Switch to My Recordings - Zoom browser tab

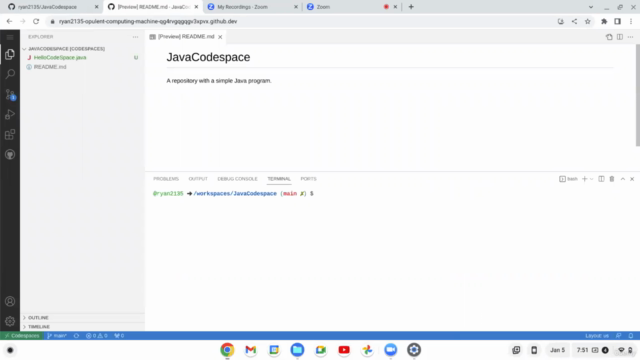253,7
